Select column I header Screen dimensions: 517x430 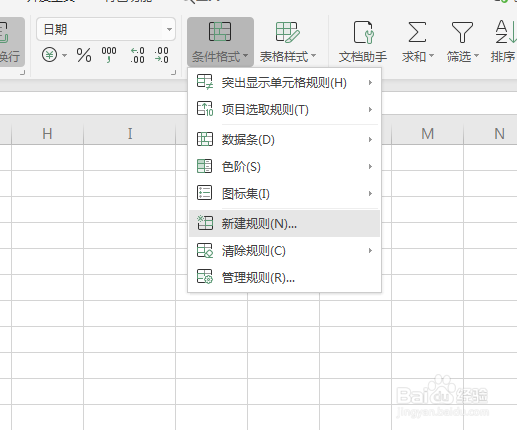click(x=130, y=134)
